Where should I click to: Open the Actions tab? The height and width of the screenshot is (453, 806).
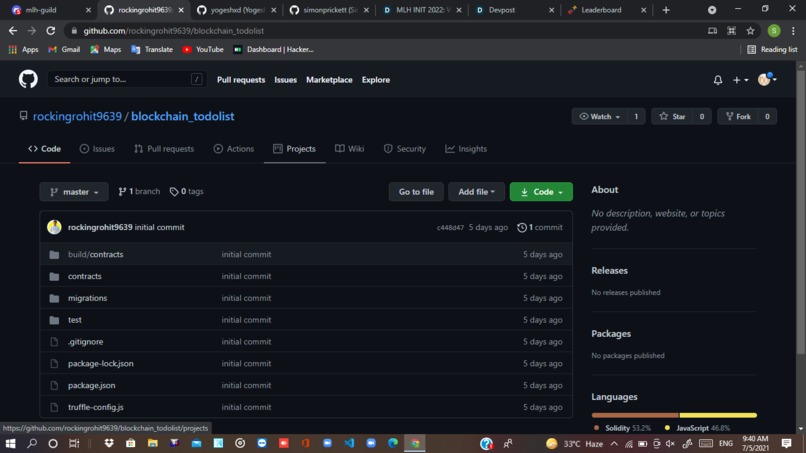coord(234,149)
